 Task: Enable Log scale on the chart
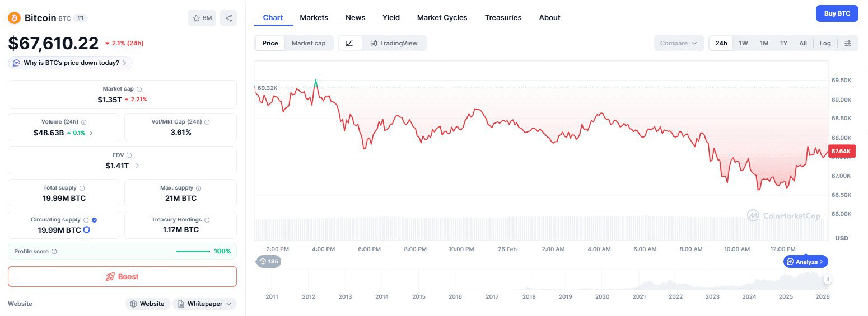coord(825,43)
